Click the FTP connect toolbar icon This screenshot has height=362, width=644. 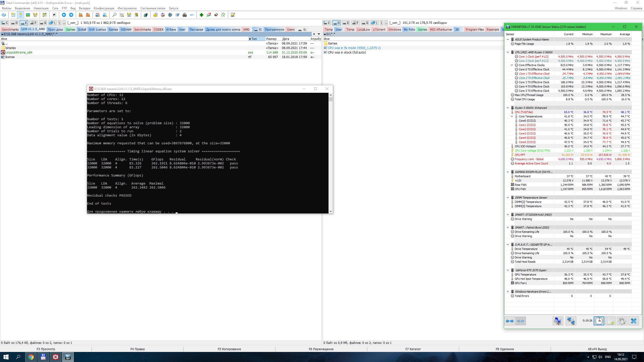(x=97, y=15)
